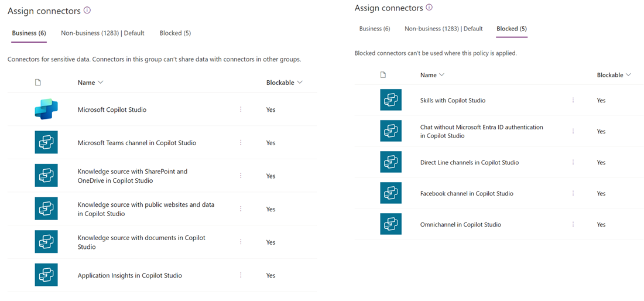Click the file type column icon in right table
This screenshot has width=644, height=301.
click(x=383, y=75)
